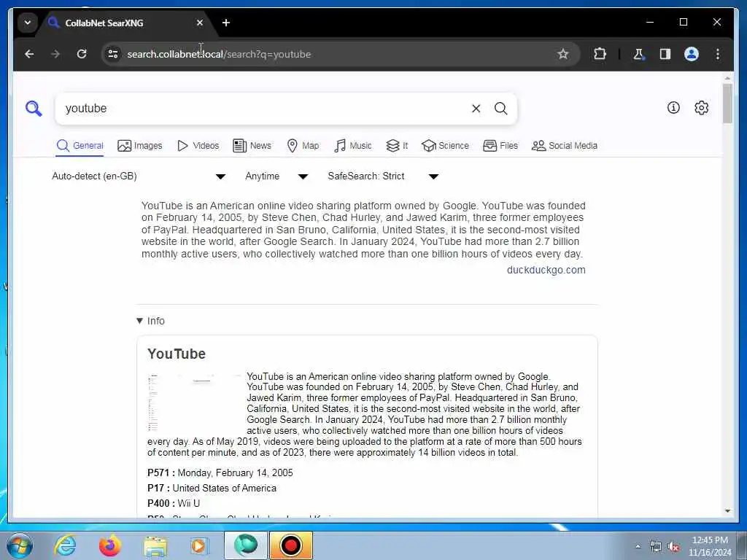Click the P17 United States of America row
The height and width of the screenshot is (560, 747).
pos(212,488)
